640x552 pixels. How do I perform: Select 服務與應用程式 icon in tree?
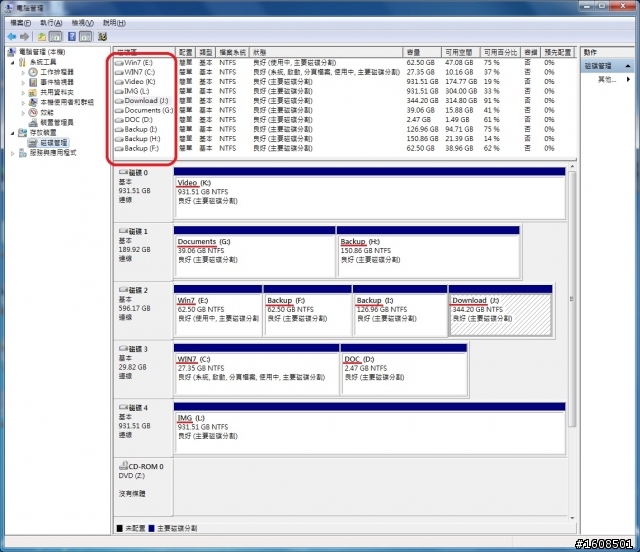pos(22,153)
